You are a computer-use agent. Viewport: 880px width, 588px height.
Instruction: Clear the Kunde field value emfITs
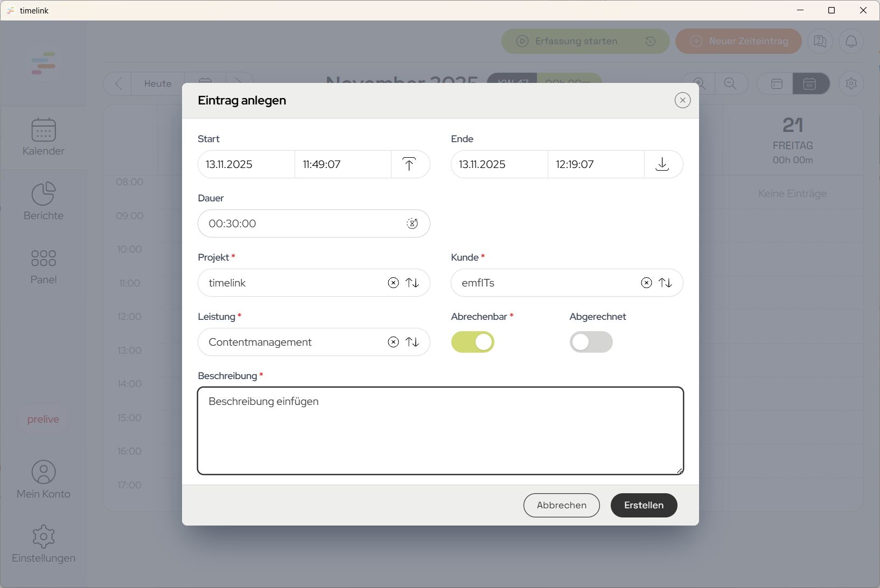coord(646,283)
